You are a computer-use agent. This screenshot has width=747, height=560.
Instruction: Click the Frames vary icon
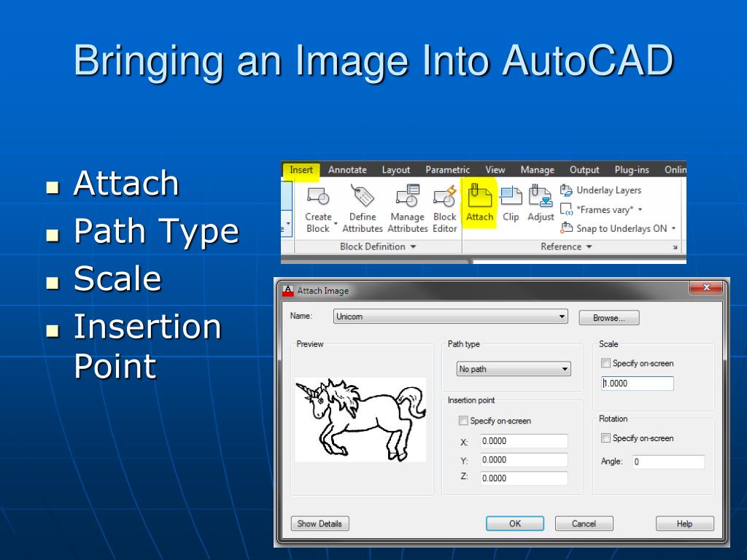566,209
